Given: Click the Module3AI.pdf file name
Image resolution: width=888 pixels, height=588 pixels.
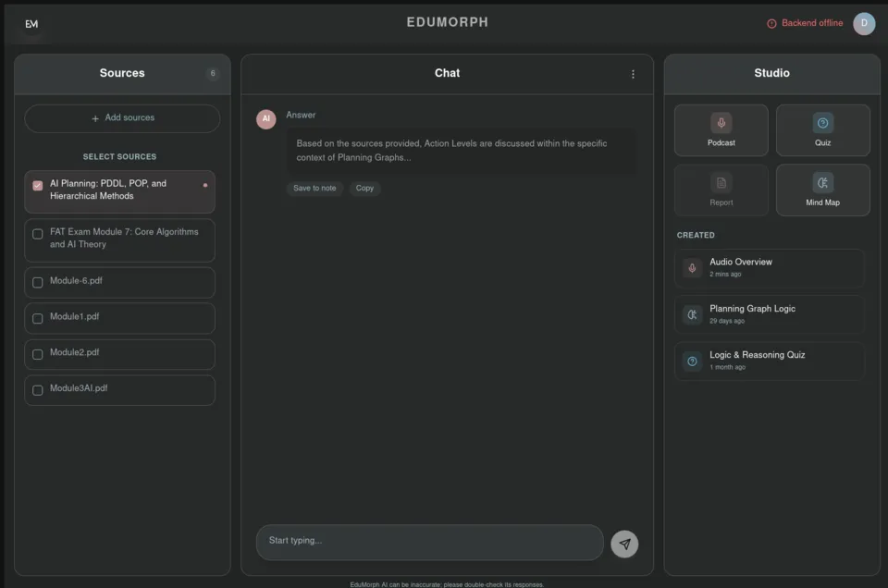Looking at the screenshot, I should click(x=78, y=388).
